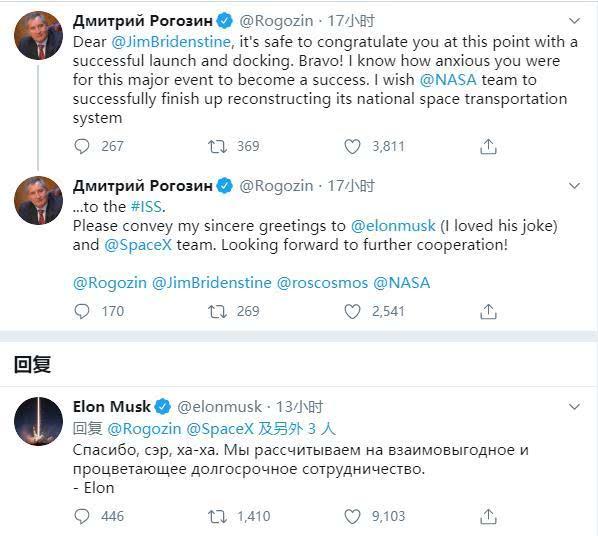This screenshot has width=598, height=536.
Task: Retweet the tweet with 269 retweets
Action: 217,311
